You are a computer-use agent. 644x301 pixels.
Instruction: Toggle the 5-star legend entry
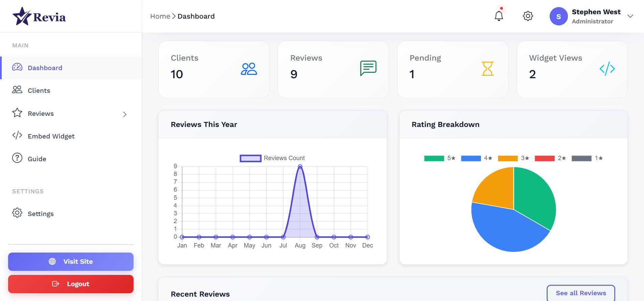point(440,158)
